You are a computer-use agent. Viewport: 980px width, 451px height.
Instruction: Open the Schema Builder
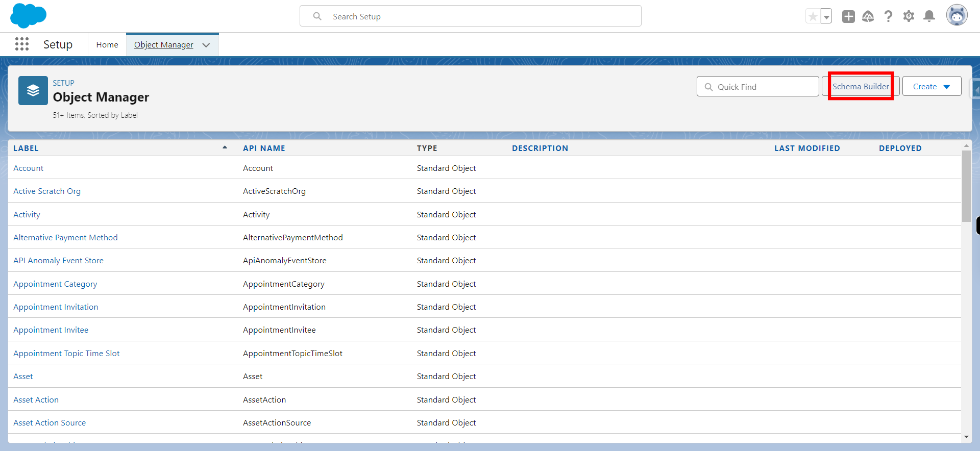coord(861,87)
